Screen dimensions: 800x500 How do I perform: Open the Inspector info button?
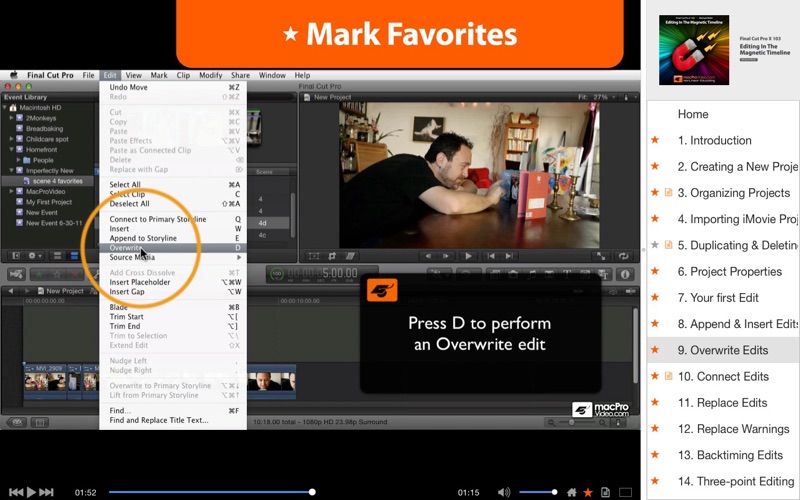[626, 274]
